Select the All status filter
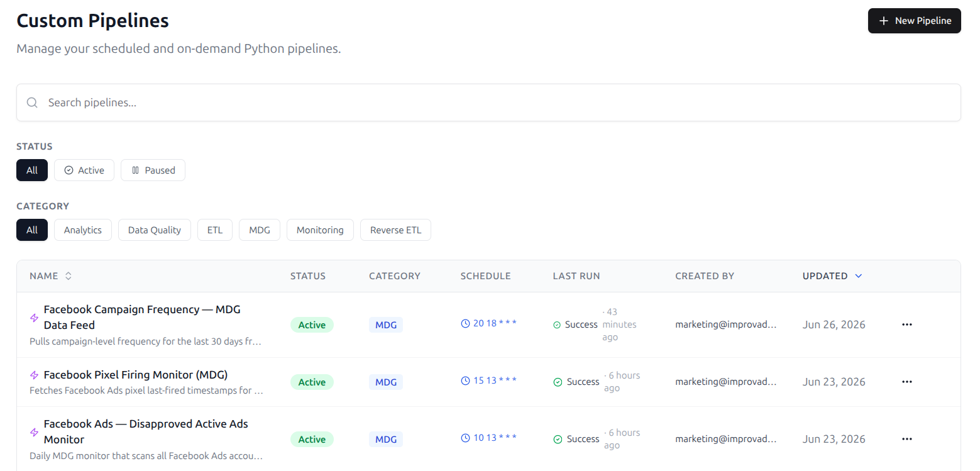 [32, 170]
